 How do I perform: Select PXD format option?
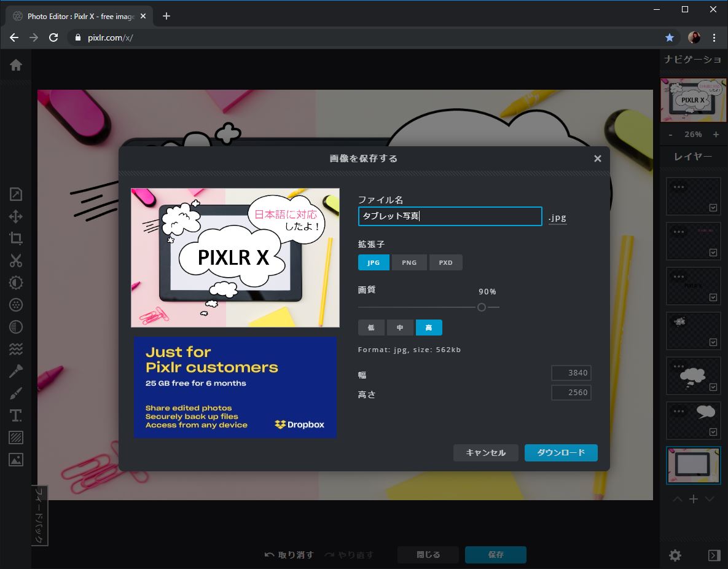[446, 262]
